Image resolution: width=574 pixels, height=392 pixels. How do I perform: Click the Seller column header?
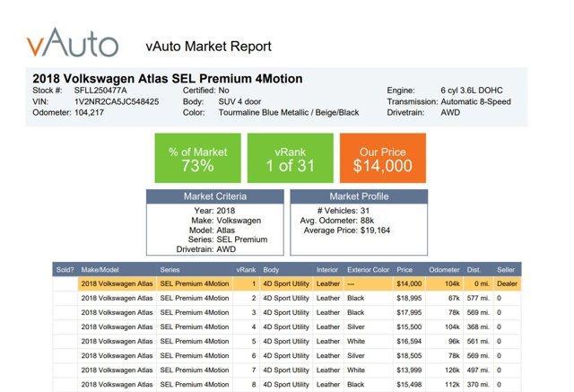point(507,269)
